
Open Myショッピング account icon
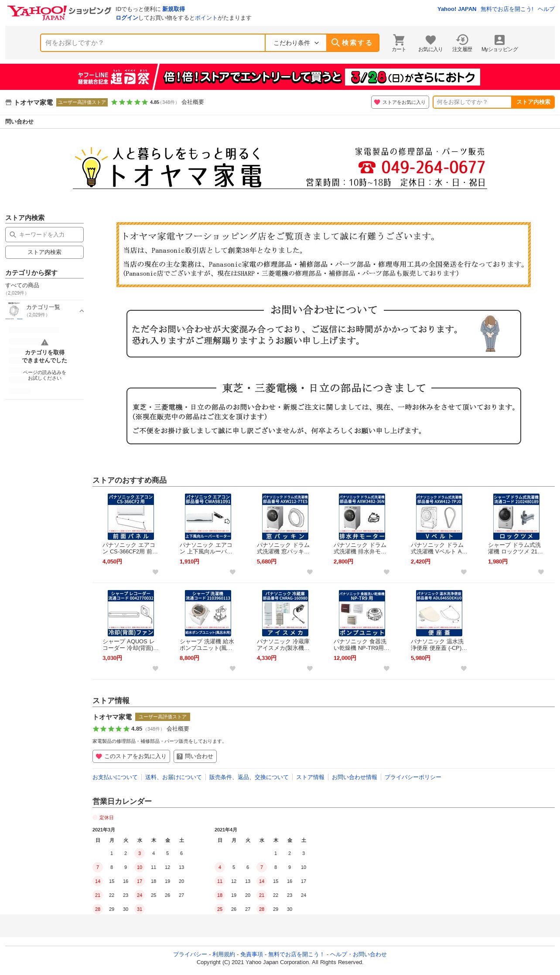click(499, 43)
